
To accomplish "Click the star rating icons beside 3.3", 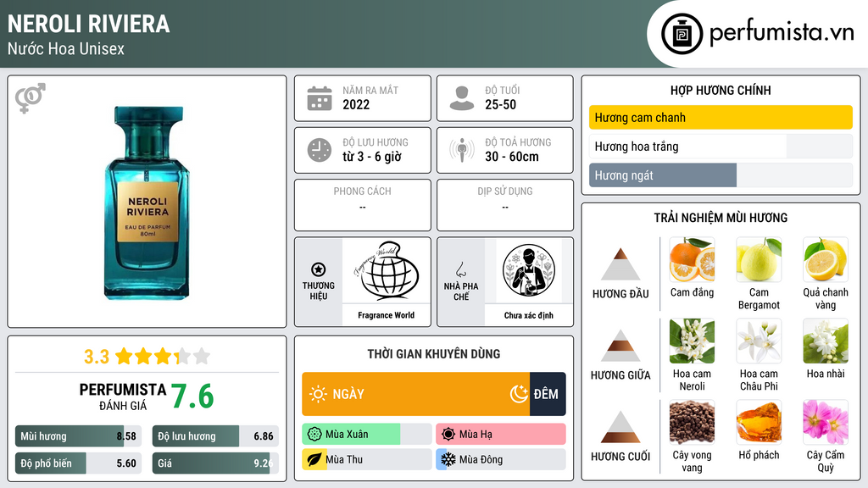I will pyautogui.click(x=163, y=357).
